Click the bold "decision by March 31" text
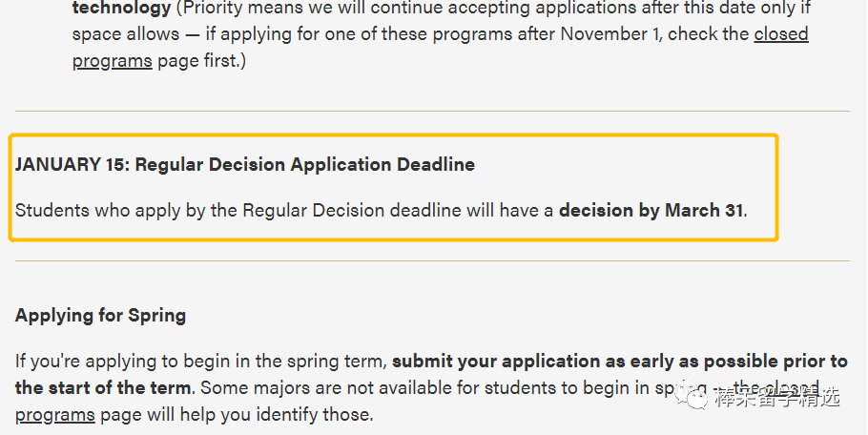 pyautogui.click(x=651, y=210)
